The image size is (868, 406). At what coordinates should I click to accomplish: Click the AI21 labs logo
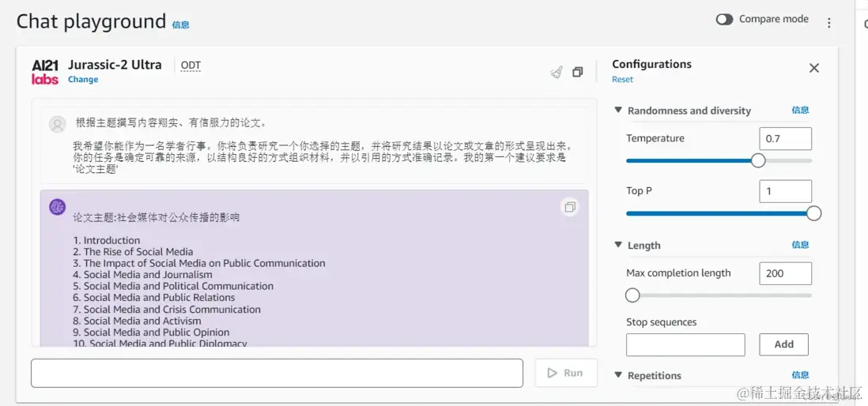(x=45, y=71)
